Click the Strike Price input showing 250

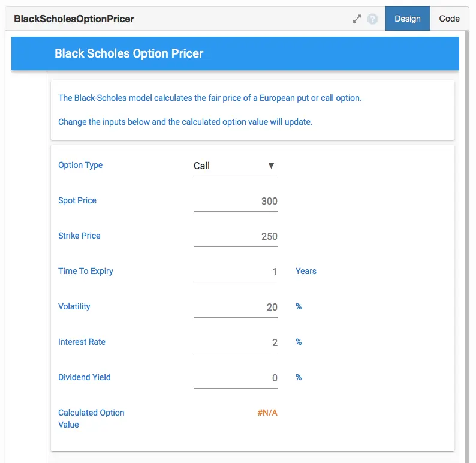(x=236, y=236)
